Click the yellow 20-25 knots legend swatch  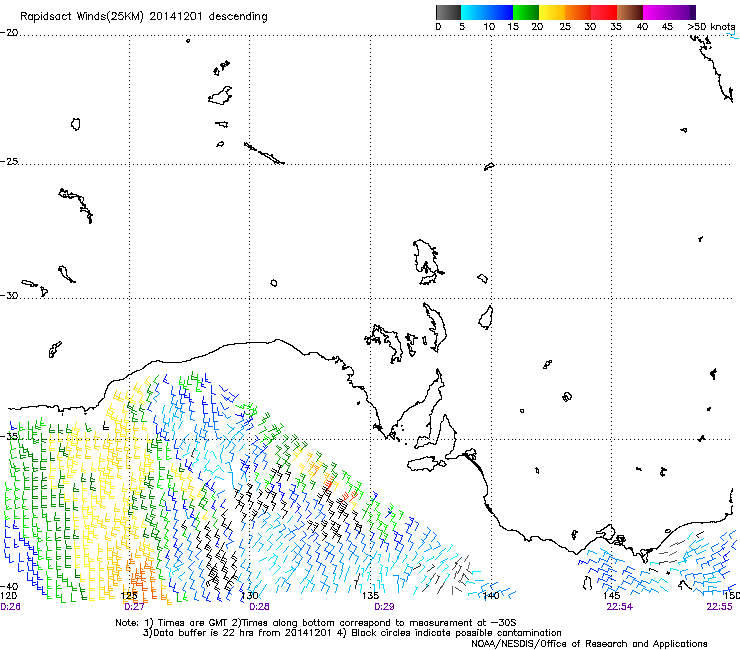552,12
